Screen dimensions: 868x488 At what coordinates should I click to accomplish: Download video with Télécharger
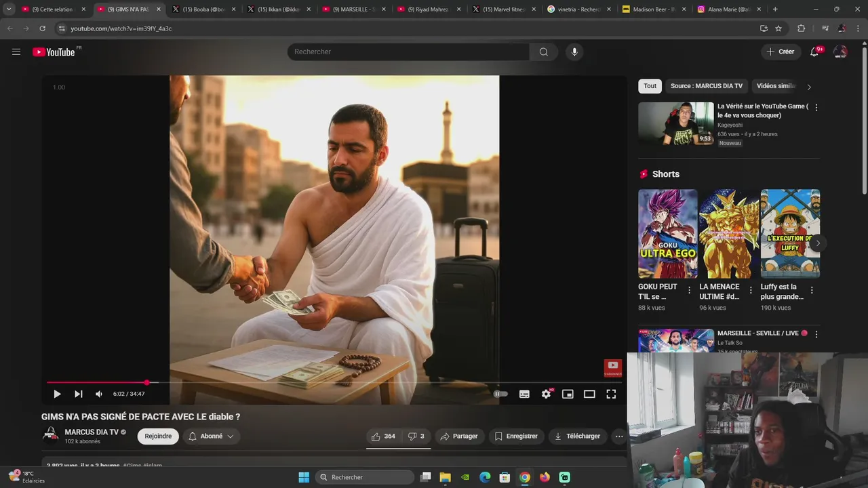(577, 436)
